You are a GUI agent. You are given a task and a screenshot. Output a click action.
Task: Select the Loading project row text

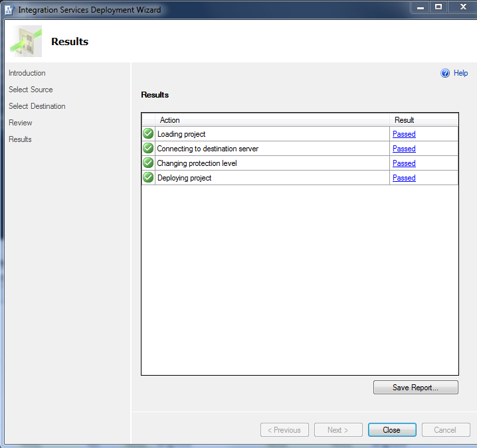181,134
